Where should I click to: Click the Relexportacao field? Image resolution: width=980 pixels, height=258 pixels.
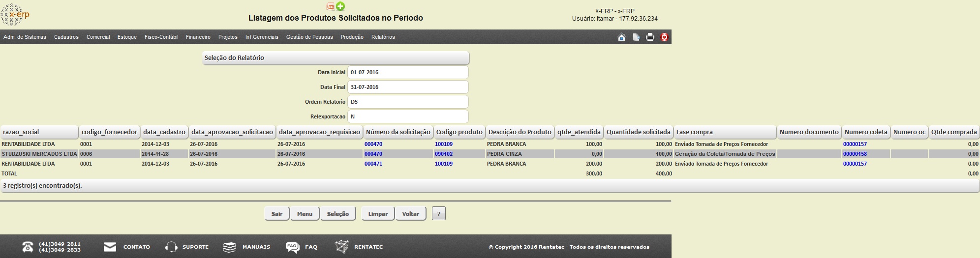coord(408,116)
